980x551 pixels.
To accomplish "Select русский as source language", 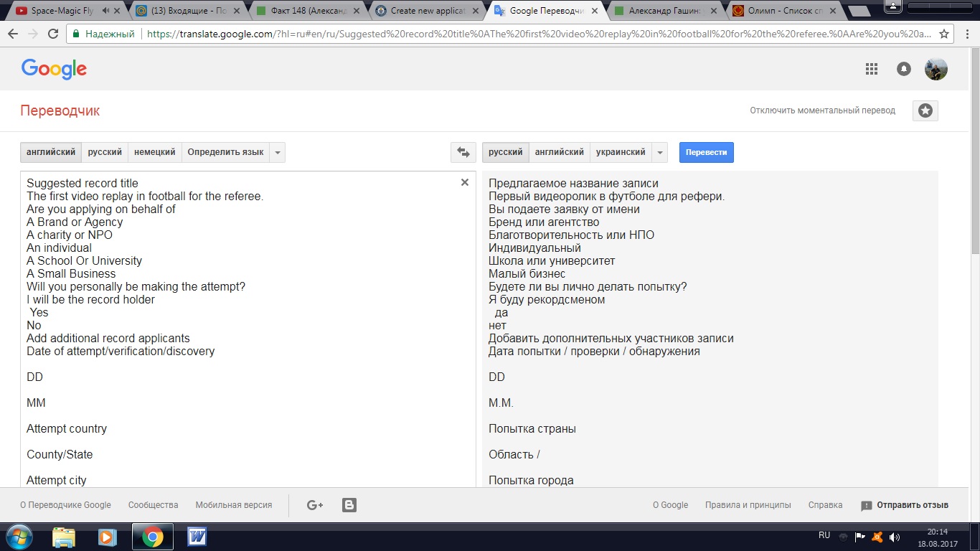I will 105,152.
